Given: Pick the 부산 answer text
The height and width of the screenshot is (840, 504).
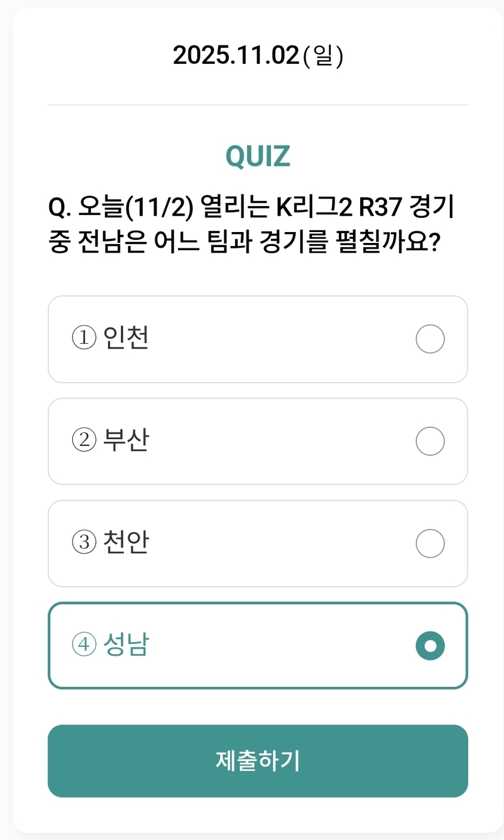Looking at the screenshot, I should pos(126,440).
